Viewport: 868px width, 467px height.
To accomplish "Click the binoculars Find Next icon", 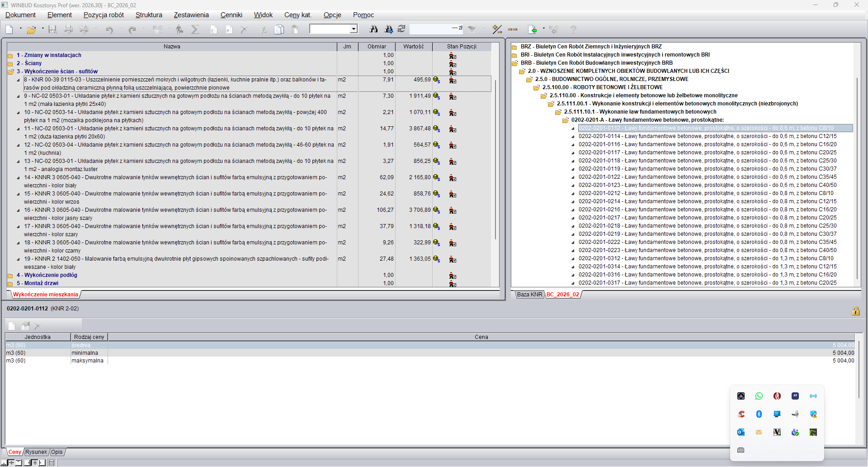I will click(388, 29).
